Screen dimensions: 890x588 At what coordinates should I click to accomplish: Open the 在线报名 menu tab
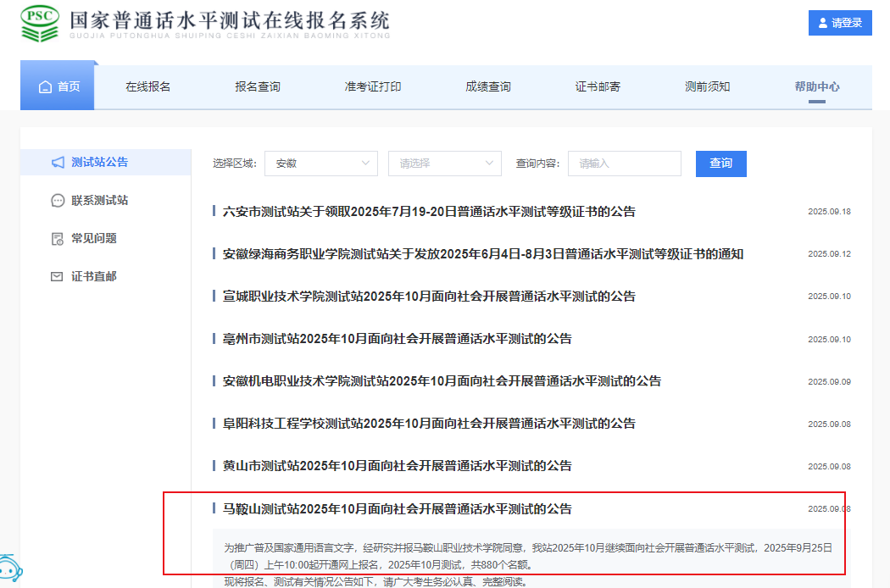click(148, 86)
